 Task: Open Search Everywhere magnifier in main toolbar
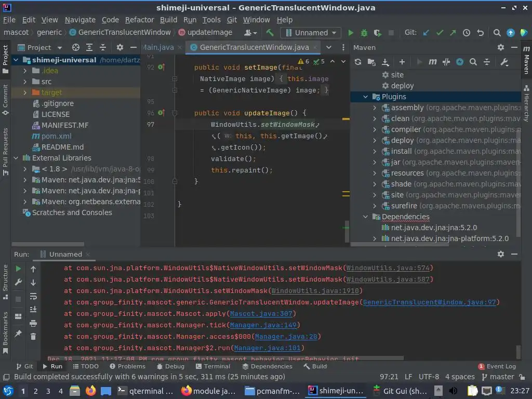[x=497, y=33]
